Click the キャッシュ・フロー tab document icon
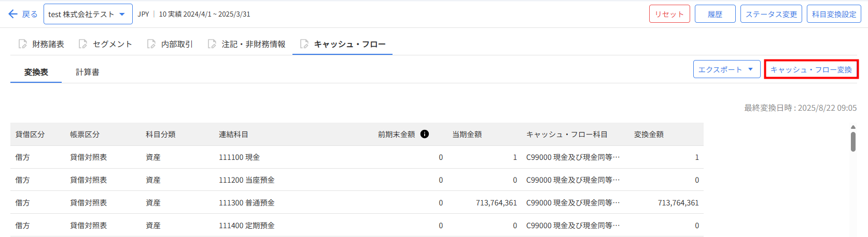868x237 pixels. point(304,44)
